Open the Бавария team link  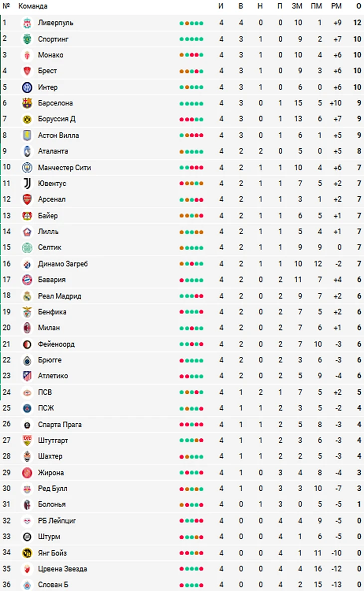click(52, 280)
